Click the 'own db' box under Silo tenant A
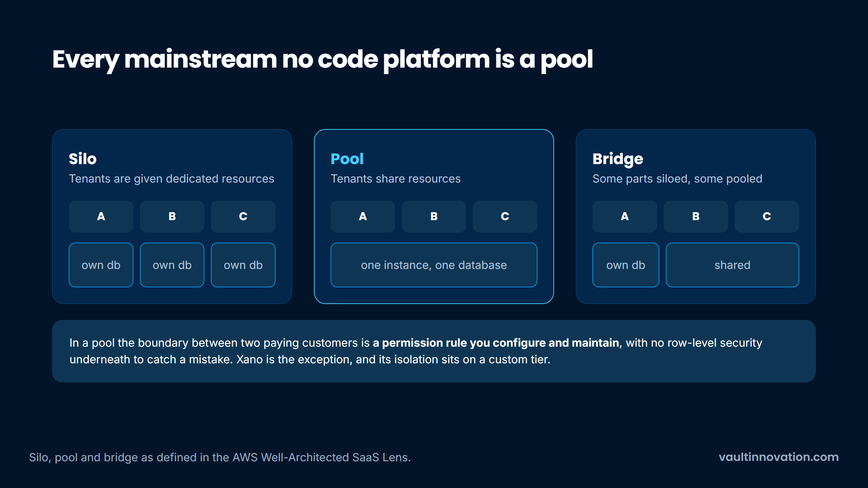Image resolution: width=868 pixels, height=488 pixels. pos(101,265)
